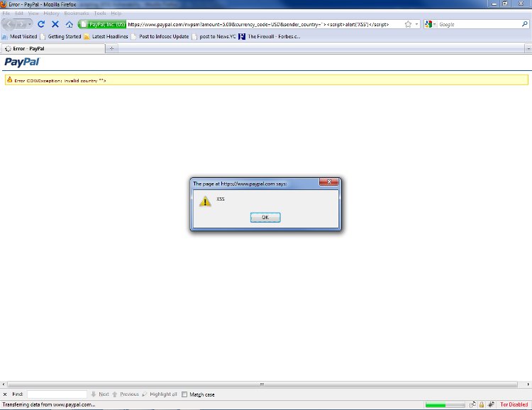532x410 pixels.
Task: Go to the home page icon
Action: click(70, 24)
